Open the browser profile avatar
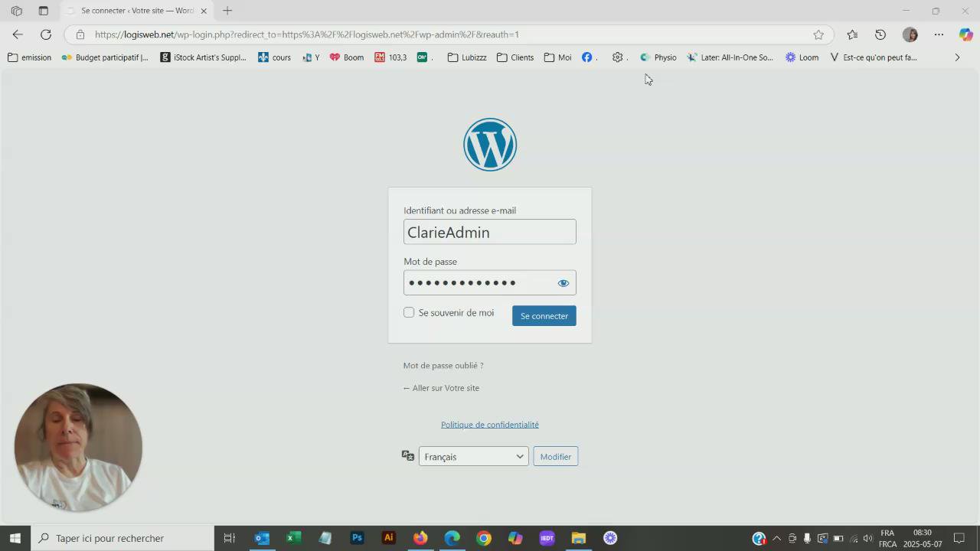 click(x=910, y=34)
